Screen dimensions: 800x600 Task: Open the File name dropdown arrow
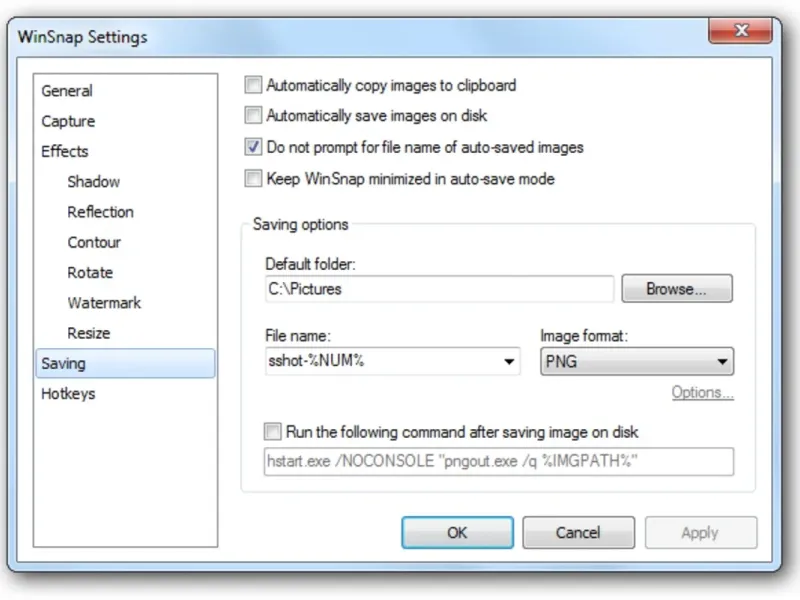509,362
